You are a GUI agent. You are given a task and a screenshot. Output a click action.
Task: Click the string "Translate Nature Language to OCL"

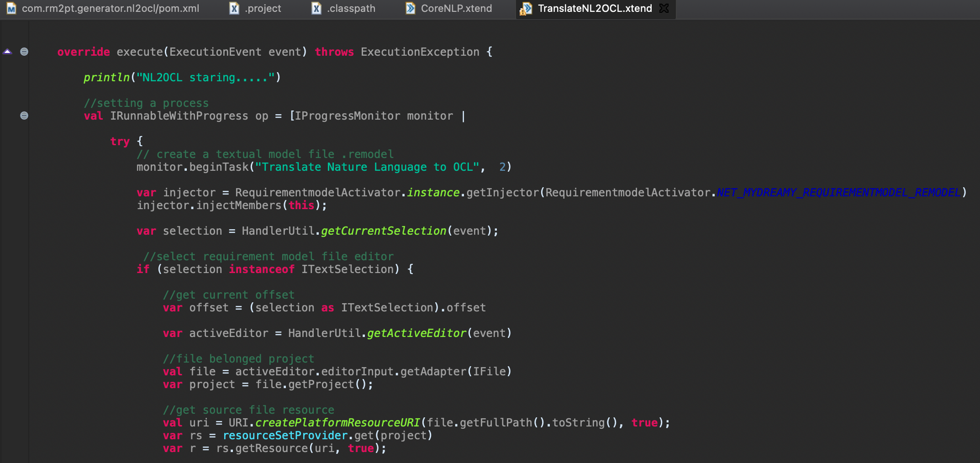click(367, 167)
